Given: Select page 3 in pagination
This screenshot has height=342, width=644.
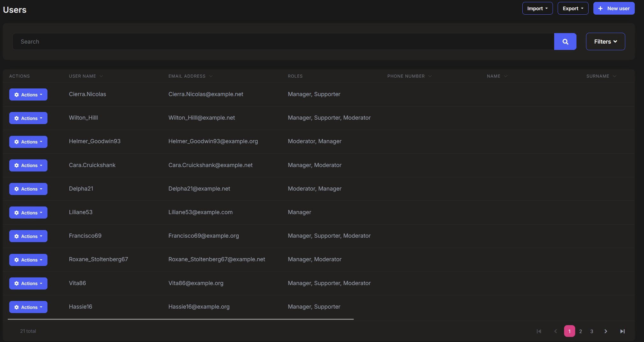Looking at the screenshot, I should pyautogui.click(x=592, y=331).
